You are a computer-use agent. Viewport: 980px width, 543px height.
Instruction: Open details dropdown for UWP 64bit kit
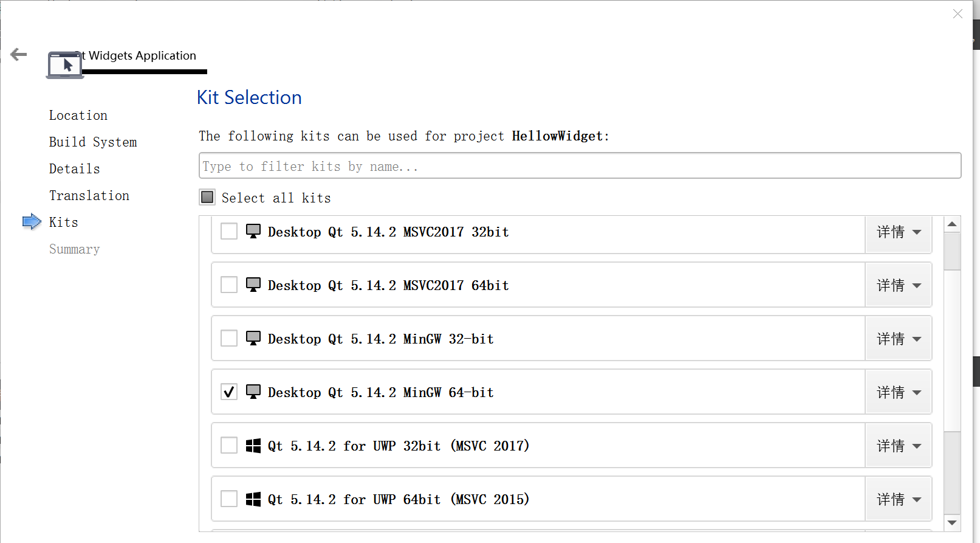[x=899, y=499]
